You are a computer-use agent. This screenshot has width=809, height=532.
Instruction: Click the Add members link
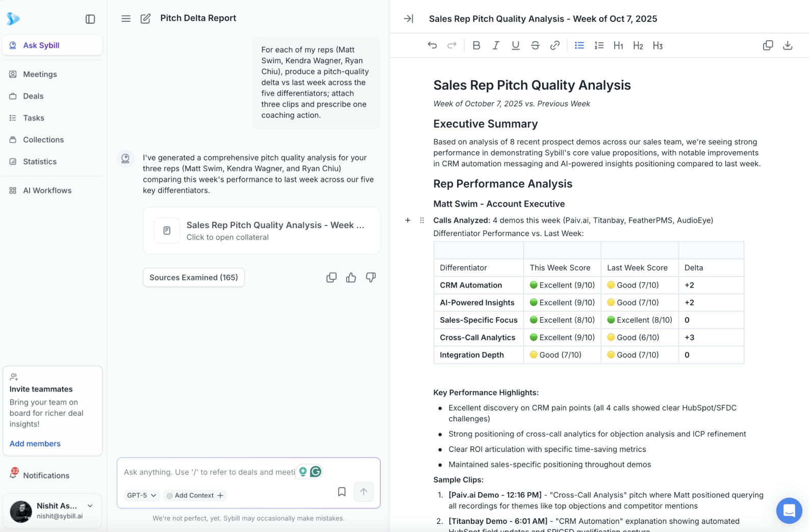pyautogui.click(x=35, y=444)
